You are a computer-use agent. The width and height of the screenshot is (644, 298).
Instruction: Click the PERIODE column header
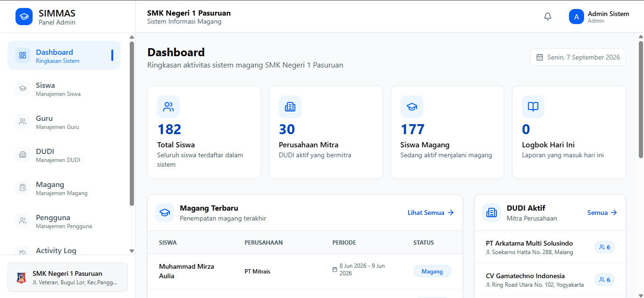pyautogui.click(x=344, y=243)
